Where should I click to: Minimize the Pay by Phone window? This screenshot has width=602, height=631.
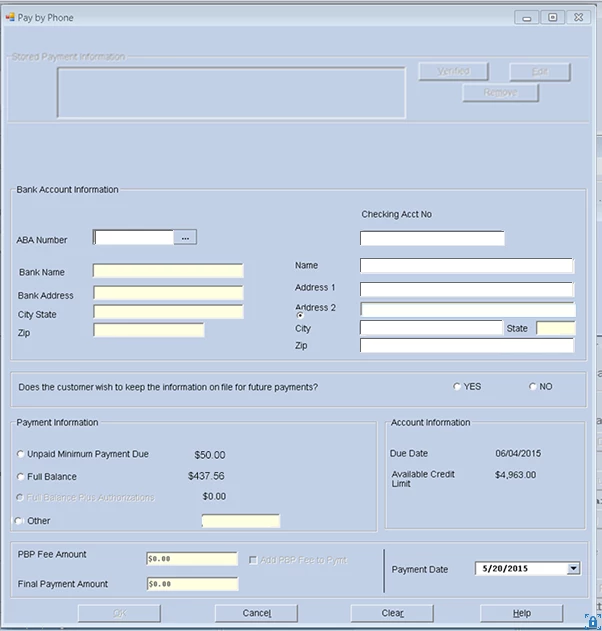(x=527, y=17)
